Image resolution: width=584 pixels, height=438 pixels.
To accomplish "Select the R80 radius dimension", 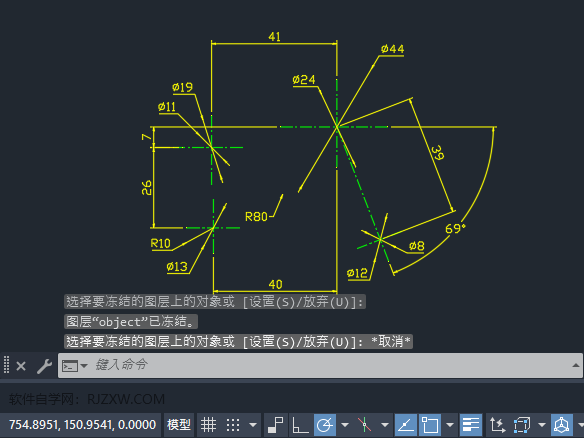I will [x=256, y=217].
